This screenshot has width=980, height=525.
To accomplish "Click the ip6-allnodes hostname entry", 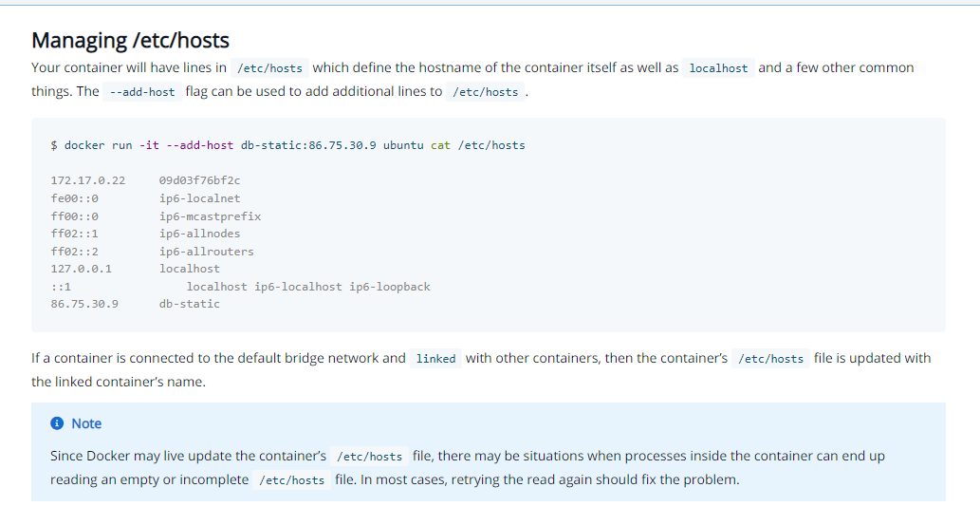I will tap(199, 234).
